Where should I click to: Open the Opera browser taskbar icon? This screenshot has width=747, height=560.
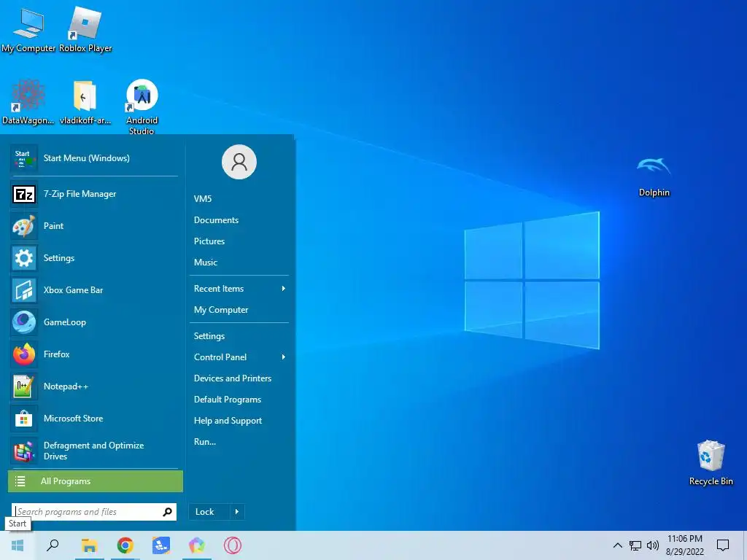coord(233,545)
